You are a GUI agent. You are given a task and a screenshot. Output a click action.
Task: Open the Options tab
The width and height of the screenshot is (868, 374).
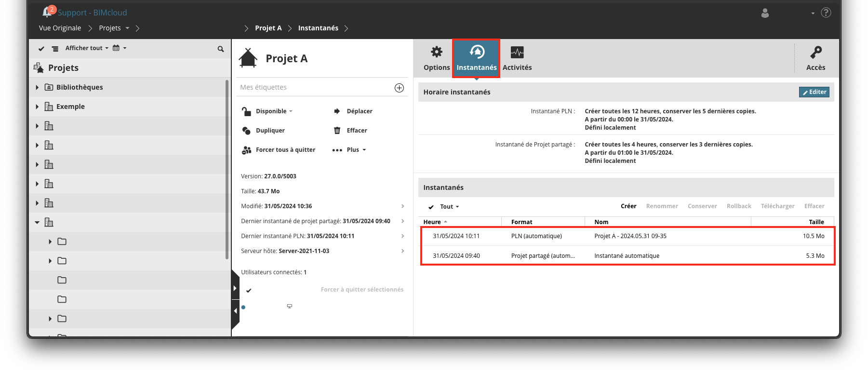[x=437, y=58]
